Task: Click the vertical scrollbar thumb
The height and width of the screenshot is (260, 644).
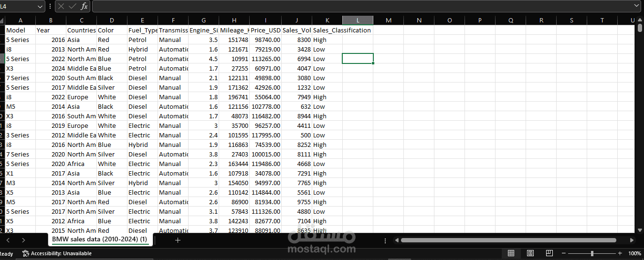Action: 640,28
